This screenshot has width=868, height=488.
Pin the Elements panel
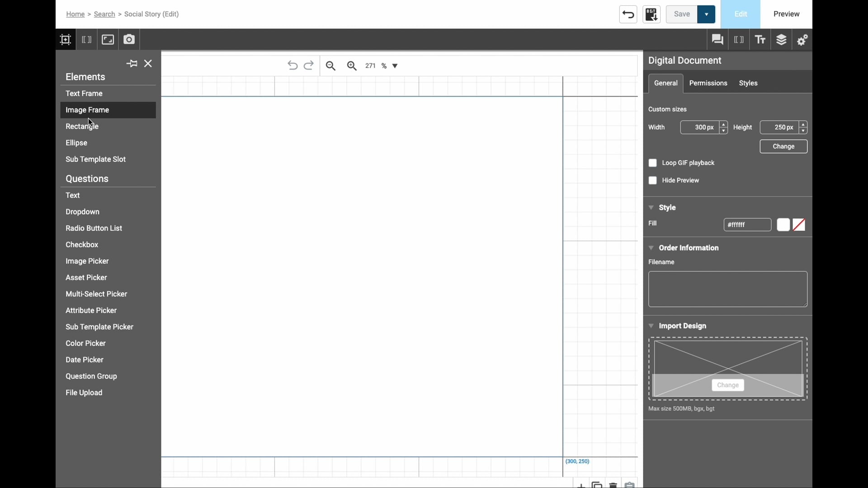tap(132, 64)
